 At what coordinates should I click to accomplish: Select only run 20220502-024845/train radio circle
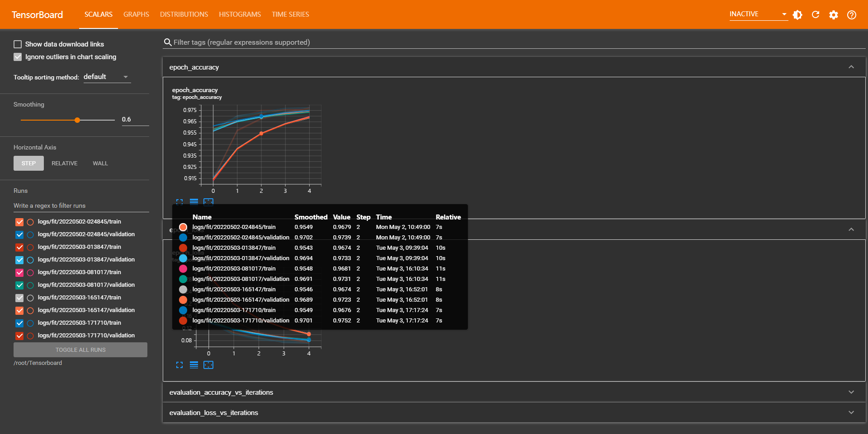30,222
